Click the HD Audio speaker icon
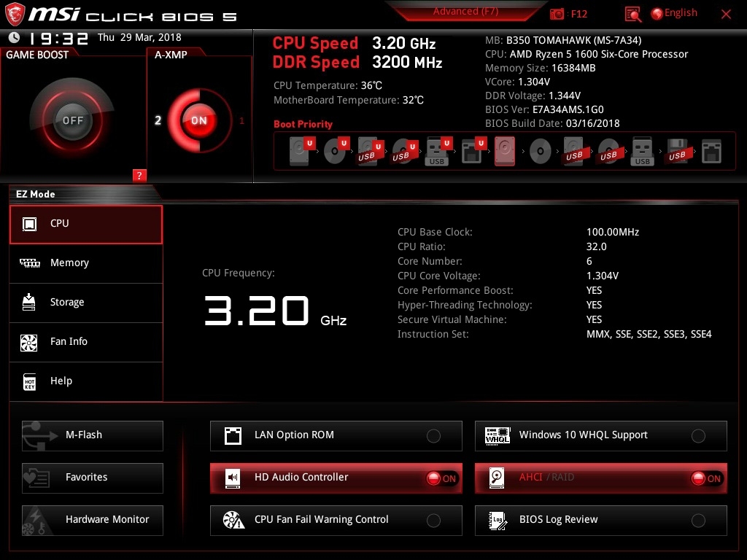The width and height of the screenshot is (747, 560). pyautogui.click(x=233, y=478)
